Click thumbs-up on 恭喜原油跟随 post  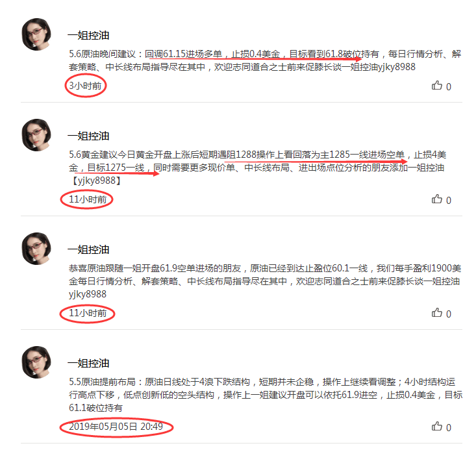437,313
